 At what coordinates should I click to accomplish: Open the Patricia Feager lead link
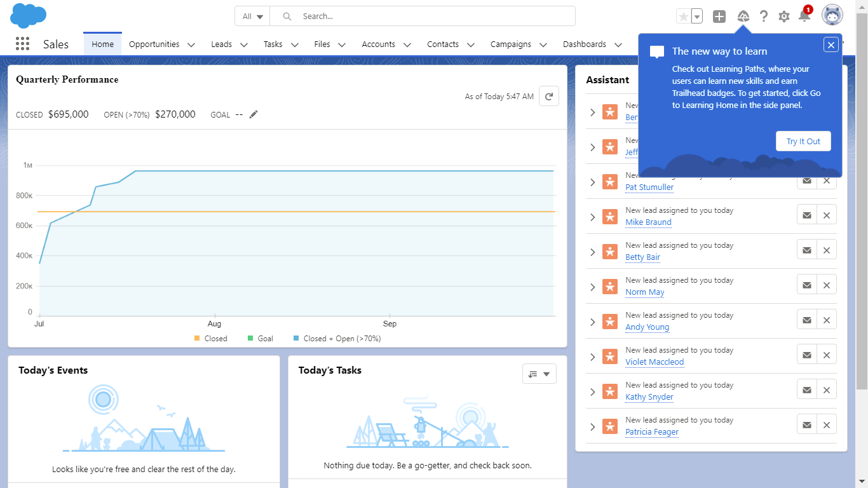[x=652, y=432]
